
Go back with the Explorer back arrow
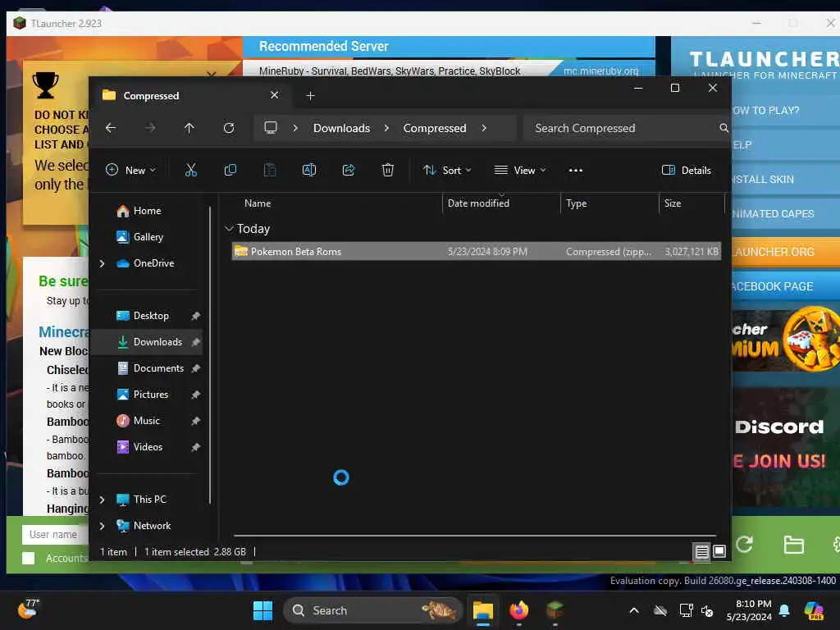[x=111, y=128]
